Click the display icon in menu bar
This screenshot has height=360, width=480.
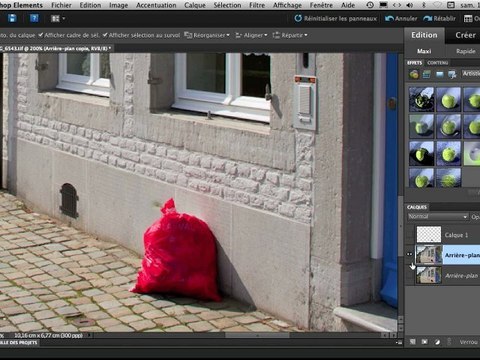384,5
